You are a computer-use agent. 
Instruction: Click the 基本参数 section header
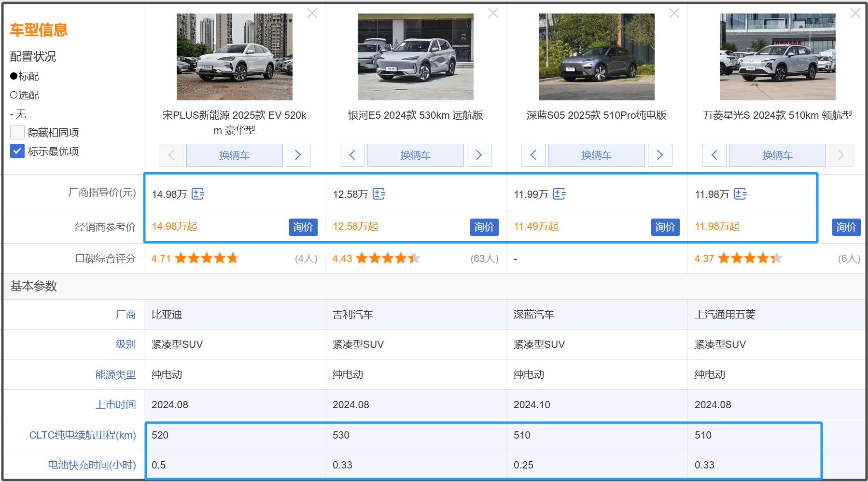(34, 286)
